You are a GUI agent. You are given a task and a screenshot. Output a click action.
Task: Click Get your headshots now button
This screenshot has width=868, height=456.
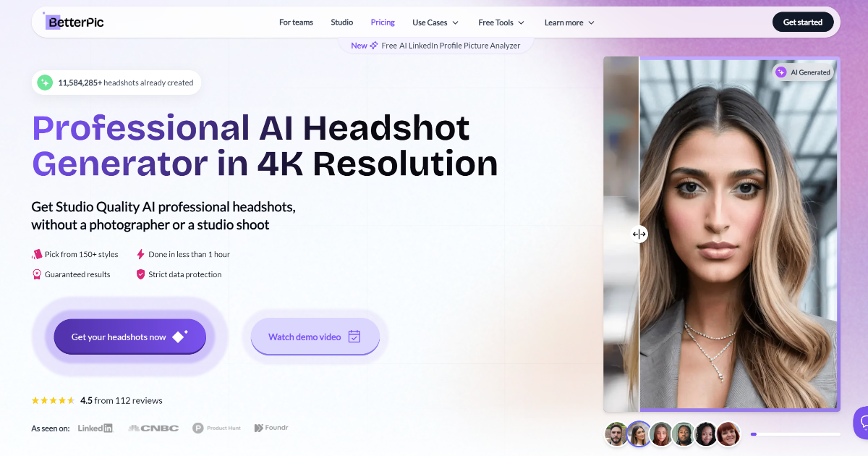[x=130, y=337]
